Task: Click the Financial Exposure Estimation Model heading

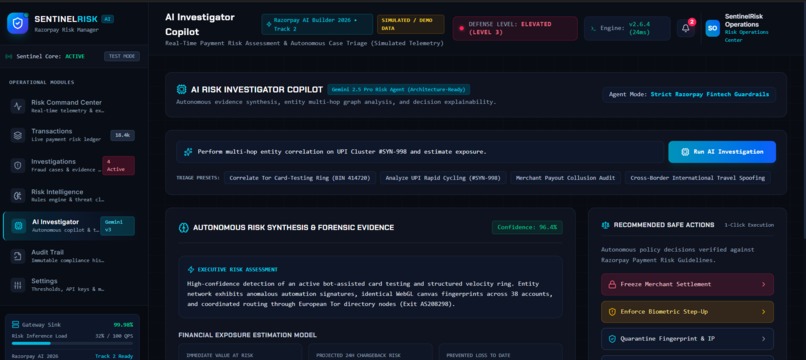Action: pyautogui.click(x=247, y=335)
